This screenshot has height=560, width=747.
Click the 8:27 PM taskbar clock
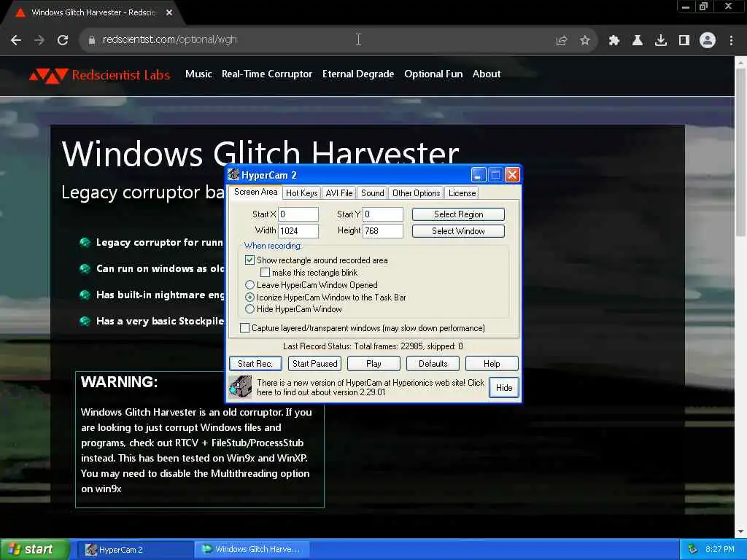click(720, 550)
